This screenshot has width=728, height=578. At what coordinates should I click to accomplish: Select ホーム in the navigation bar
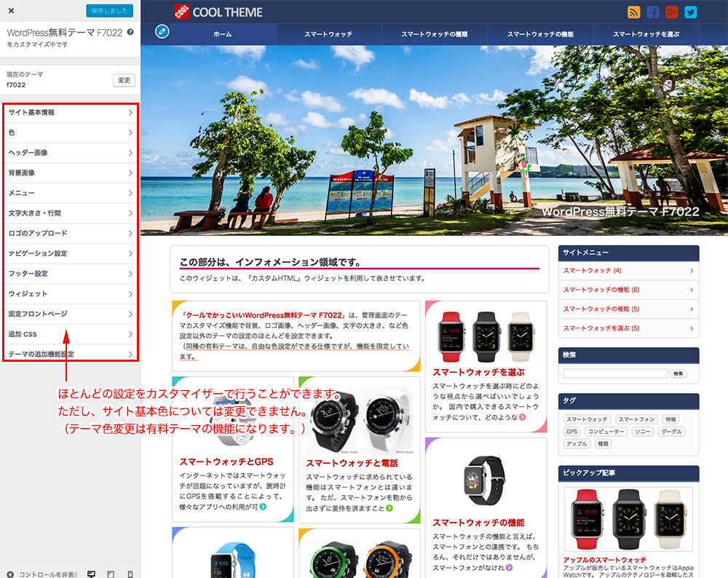223,34
